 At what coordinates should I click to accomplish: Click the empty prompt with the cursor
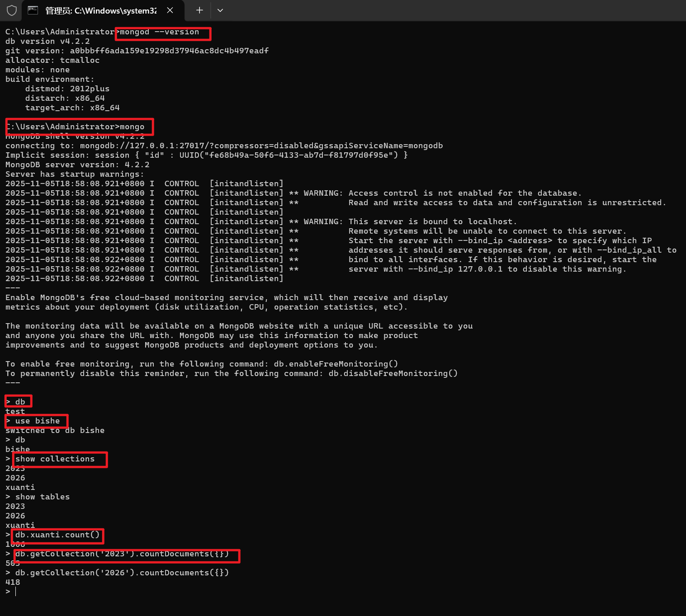(11, 592)
